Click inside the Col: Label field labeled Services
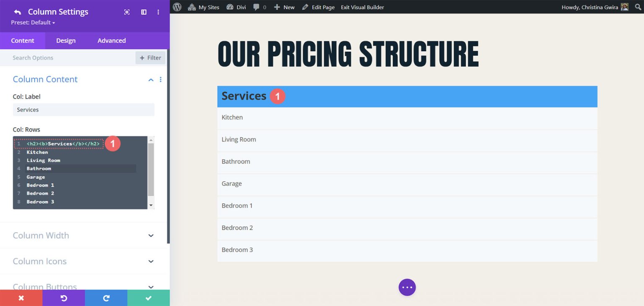The height and width of the screenshot is (306, 644). [83, 109]
